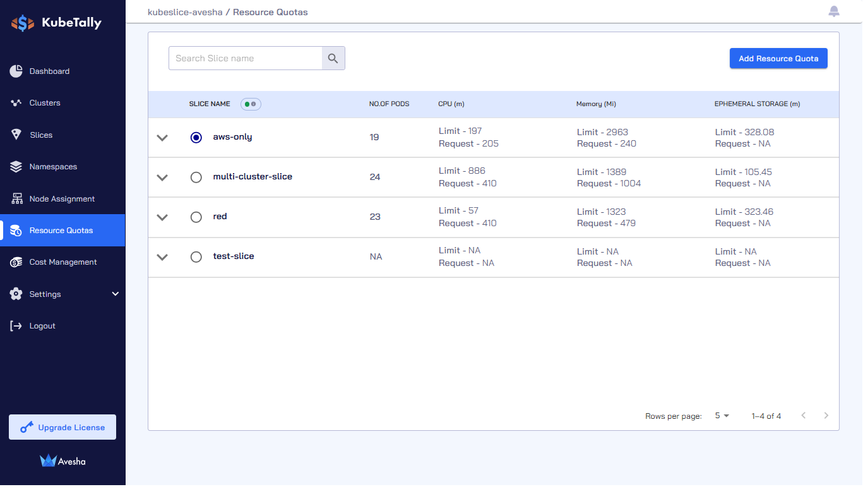This screenshot has width=868, height=494.
Task: Click the test-slice name
Action: [234, 256]
